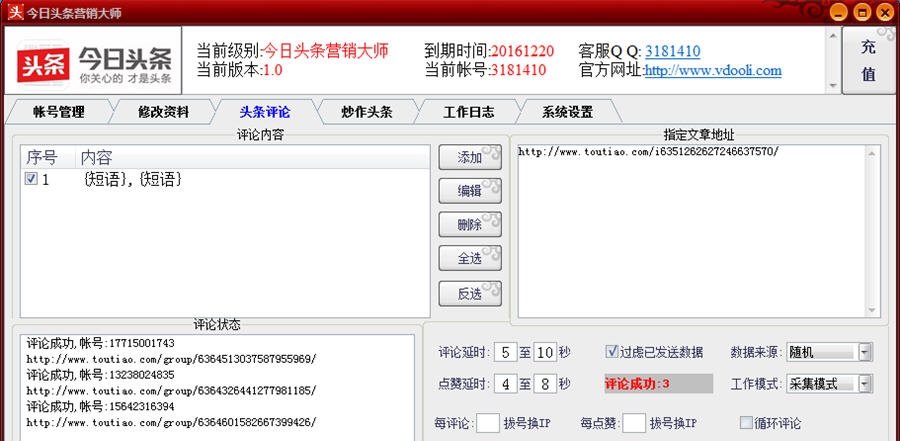Click the article URL i6351262627246637570
The height and width of the screenshot is (441, 900).
coord(649,152)
